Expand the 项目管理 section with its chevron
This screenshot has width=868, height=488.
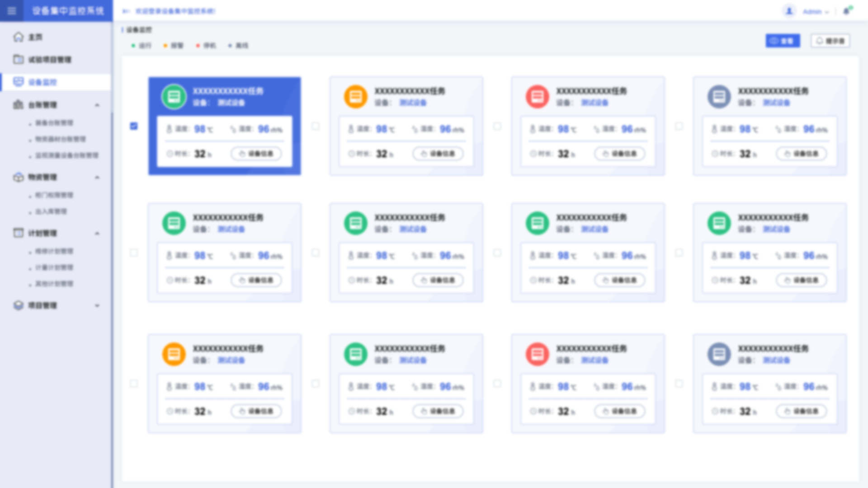(97, 305)
